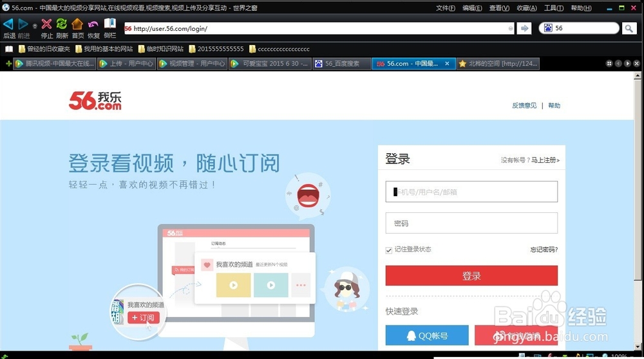Click the Restore (恢复) undo icon
This screenshot has width=644, height=359.
point(93,24)
